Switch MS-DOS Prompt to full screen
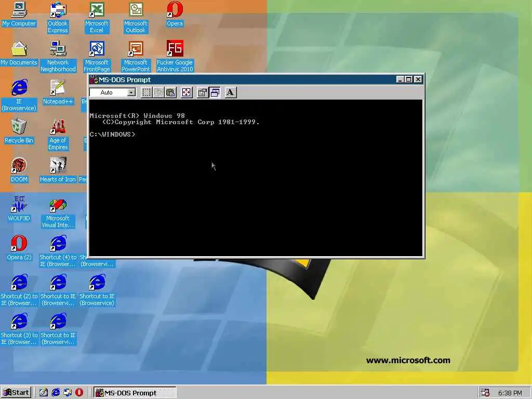Screen dimensions: 532x399 (187, 92)
